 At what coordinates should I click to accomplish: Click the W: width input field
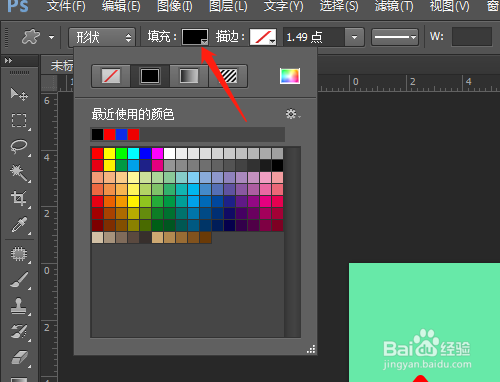pyautogui.click(x=472, y=37)
